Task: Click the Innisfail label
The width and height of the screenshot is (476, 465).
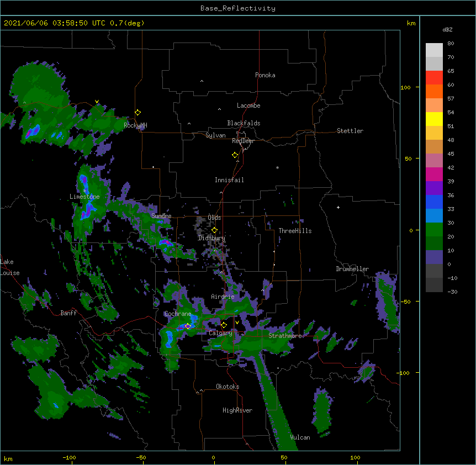Action: pyautogui.click(x=229, y=180)
